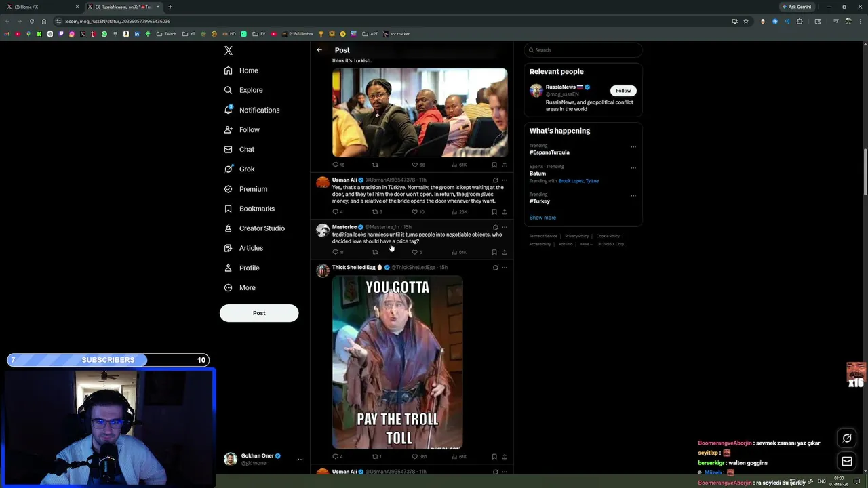Focus the X Search field
This screenshot has height=488, width=868.
click(x=583, y=50)
